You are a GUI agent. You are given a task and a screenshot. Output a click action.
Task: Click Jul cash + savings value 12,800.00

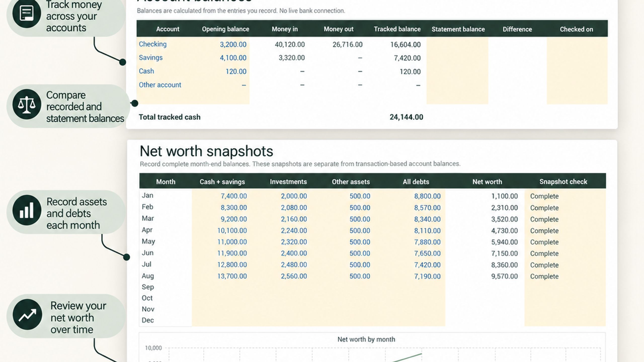coord(232,265)
